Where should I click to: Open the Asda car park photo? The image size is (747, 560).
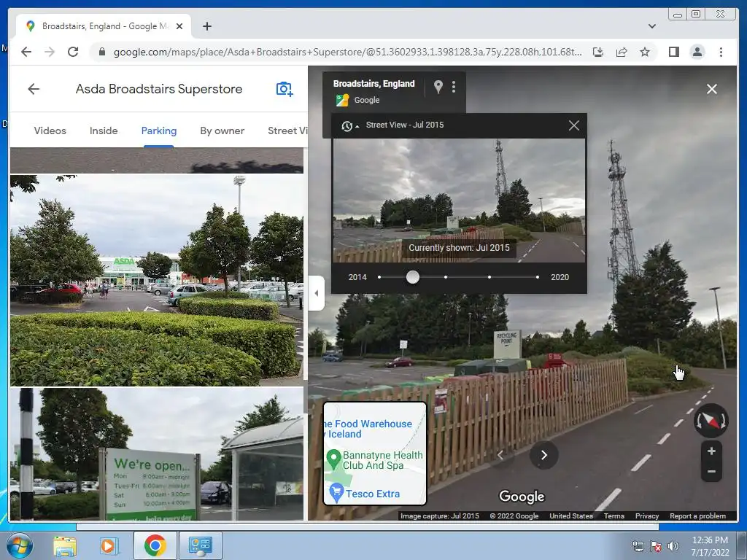tap(157, 280)
